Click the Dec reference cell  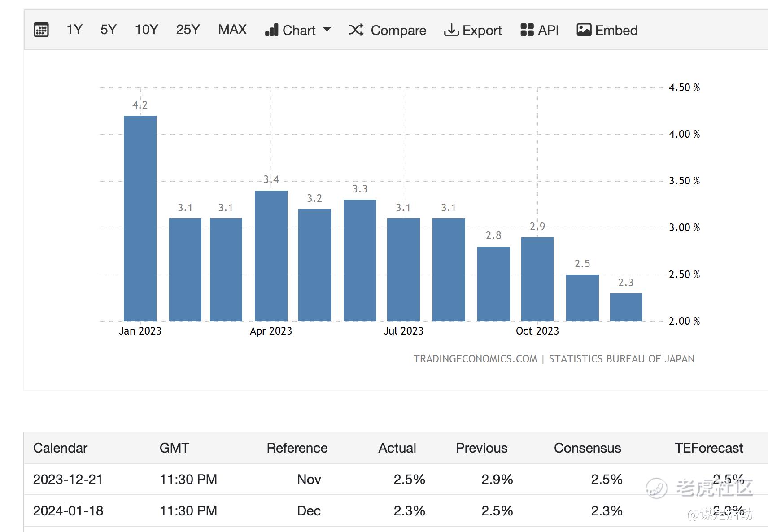tap(309, 510)
